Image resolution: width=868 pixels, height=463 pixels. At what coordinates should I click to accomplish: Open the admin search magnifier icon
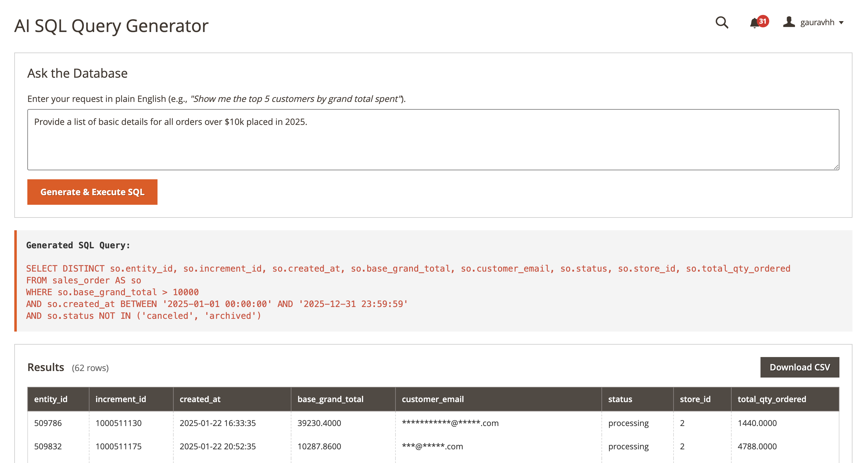[x=722, y=23]
